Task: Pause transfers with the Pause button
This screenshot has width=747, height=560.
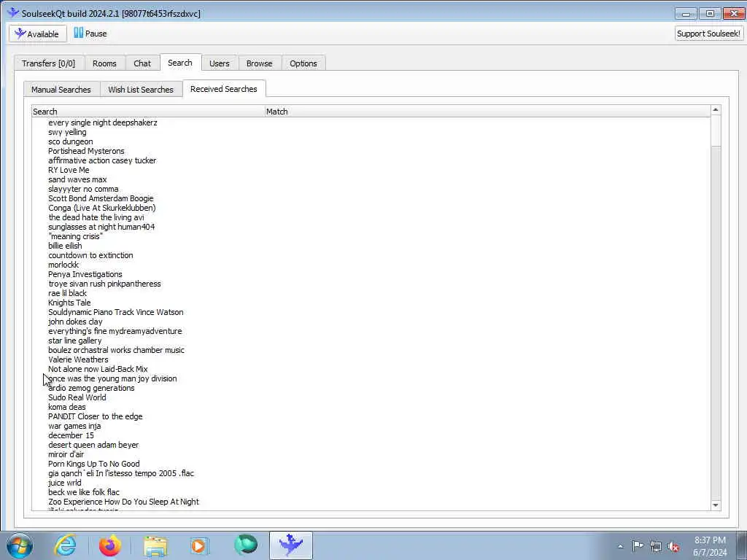Action: pyautogui.click(x=90, y=34)
